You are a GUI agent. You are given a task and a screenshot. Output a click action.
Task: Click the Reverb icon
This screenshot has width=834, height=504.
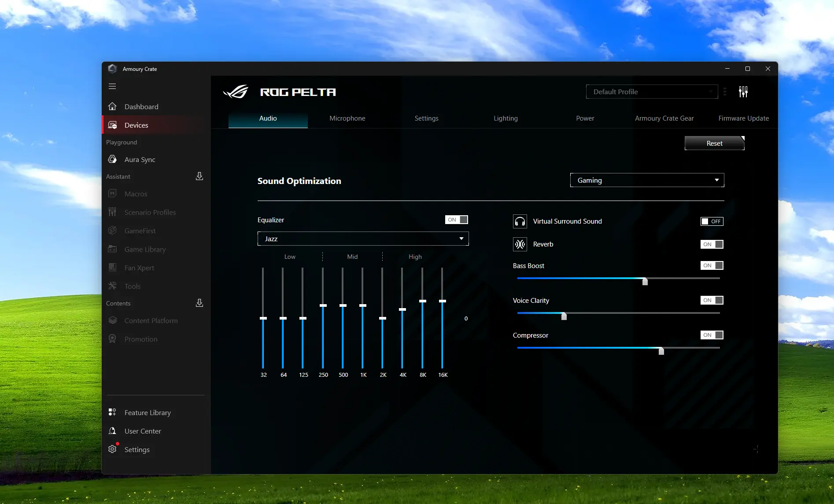coord(520,244)
